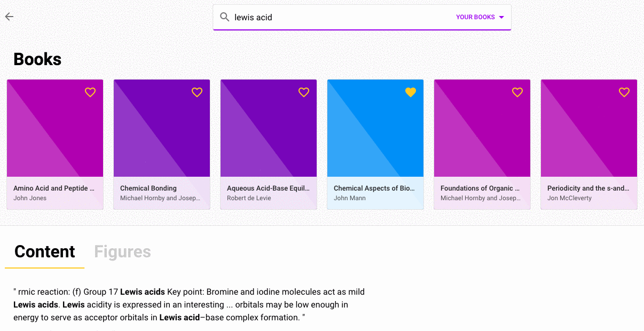This screenshot has width=644, height=331.
Task: Click the magnifier search icon
Action: (x=225, y=17)
